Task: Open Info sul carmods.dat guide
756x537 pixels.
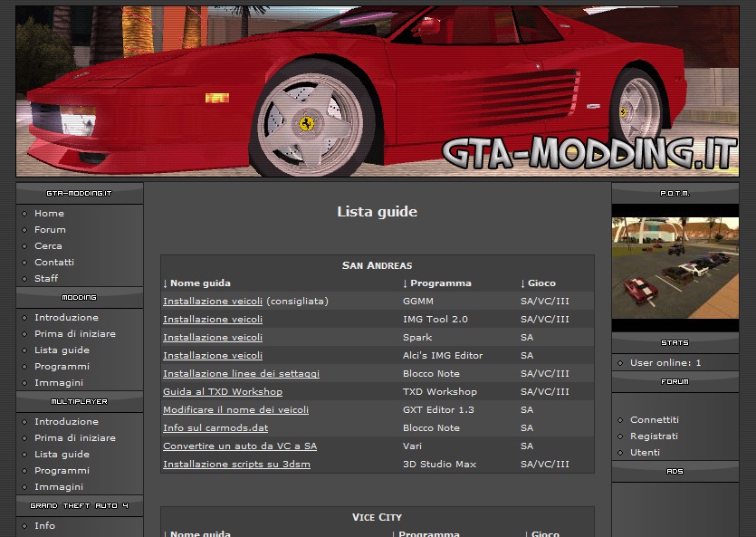Action: (x=215, y=428)
